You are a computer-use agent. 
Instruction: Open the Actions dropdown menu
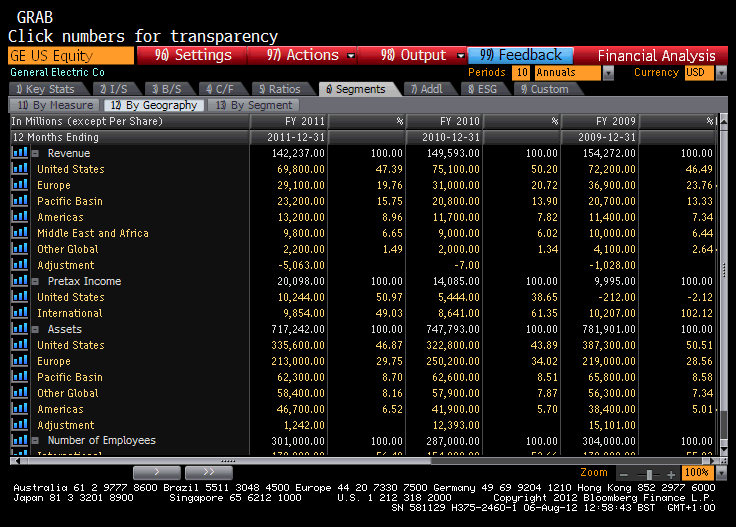pyautogui.click(x=351, y=55)
